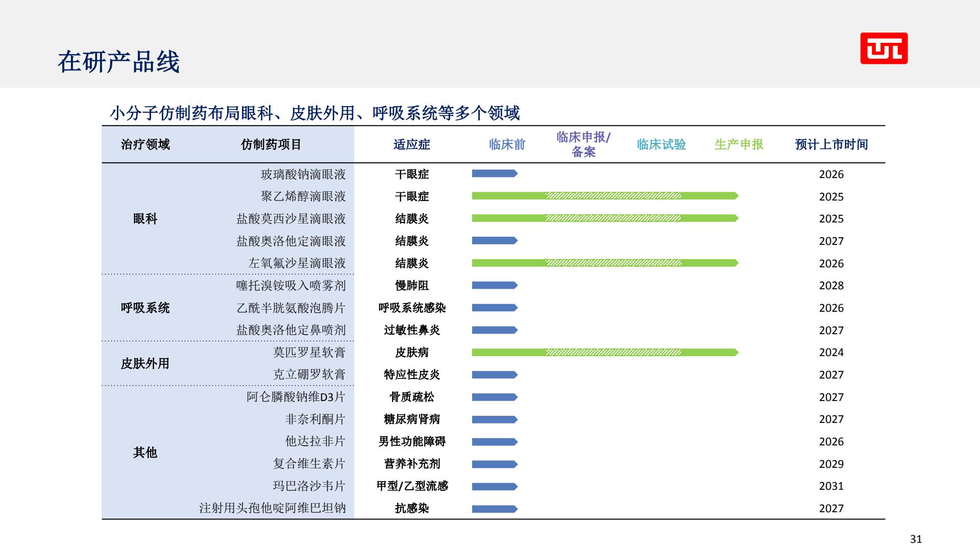This screenshot has width=980, height=551.
Task: Click project 他达拉非片
Action: click(315, 441)
